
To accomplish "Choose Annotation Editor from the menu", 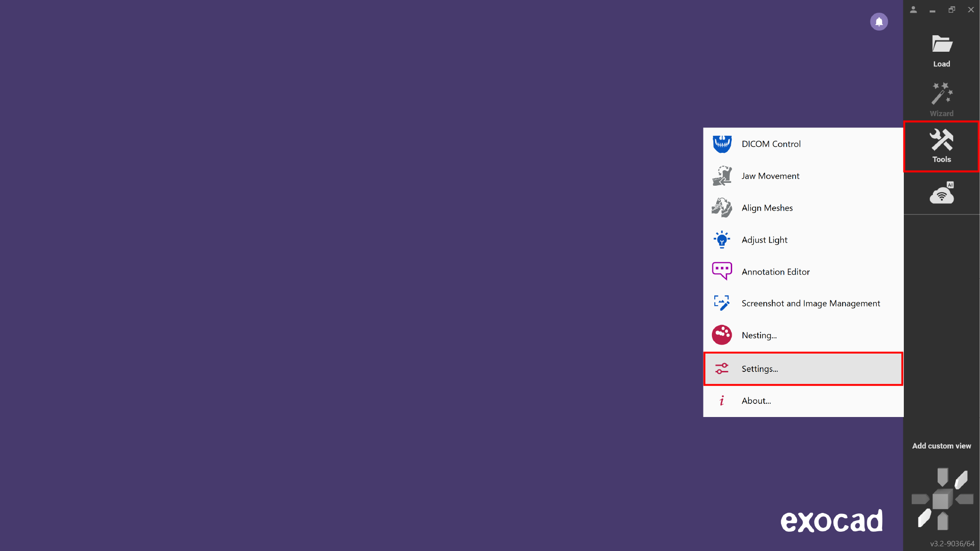I will 803,272.
